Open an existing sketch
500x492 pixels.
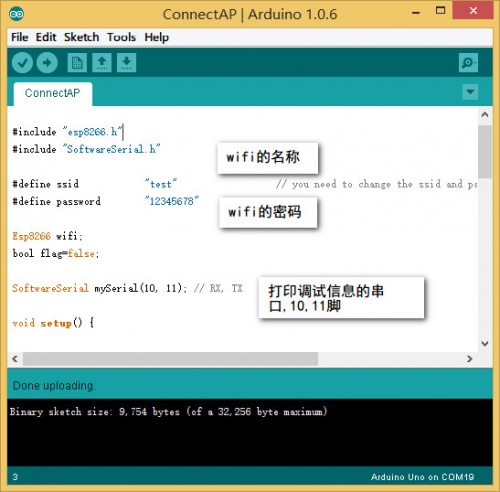[102, 63]
